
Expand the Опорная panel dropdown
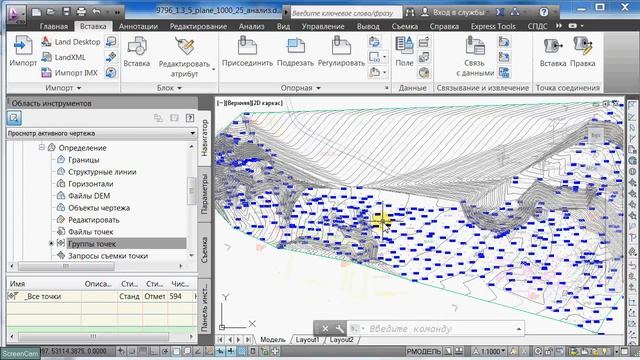(300, 88)
